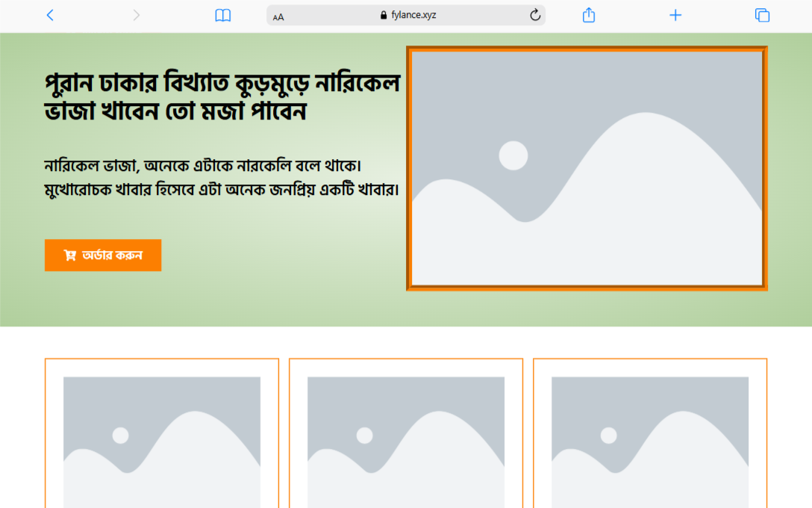Show the tab overview
The height and width of the screenshot is (508, 812).
761,15
